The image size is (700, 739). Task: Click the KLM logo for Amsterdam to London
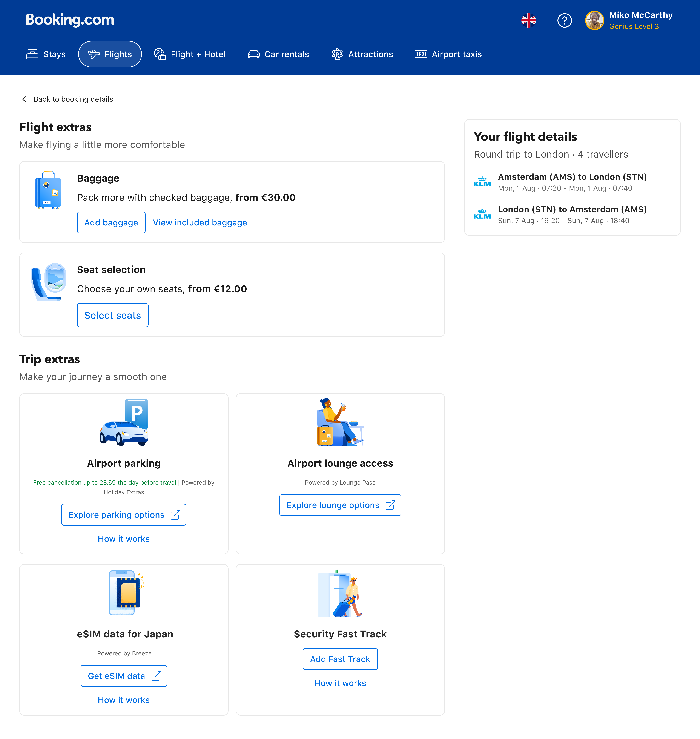pyautogui.click(x=482, y=182)
